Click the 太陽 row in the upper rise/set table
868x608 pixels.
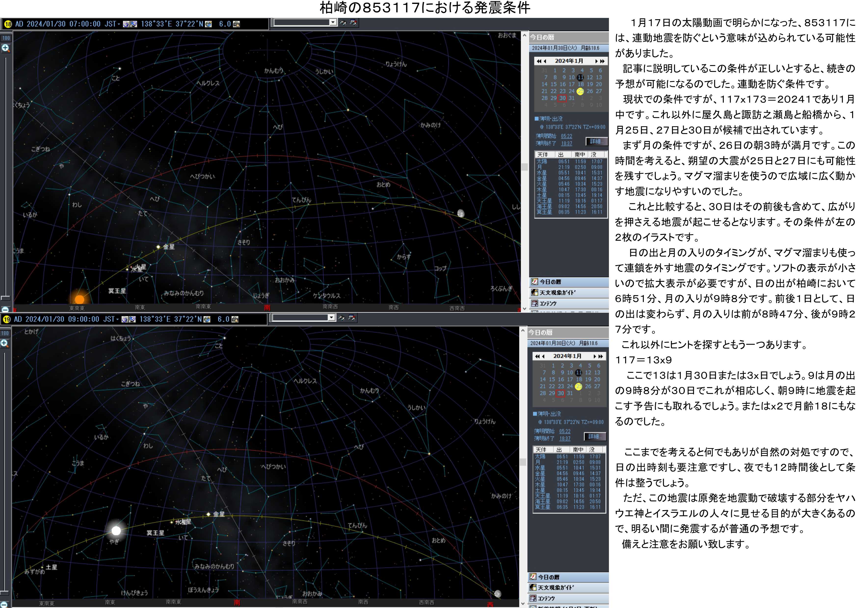tap(571, 161)
